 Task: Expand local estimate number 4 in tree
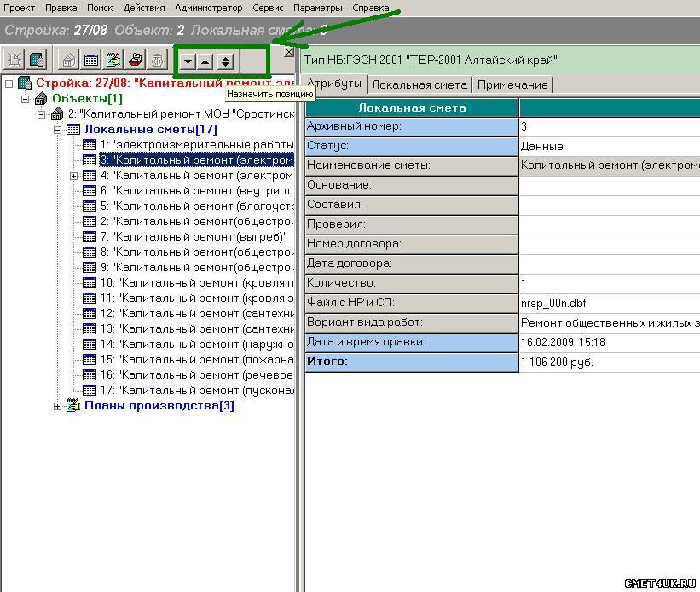coord(74,176)
